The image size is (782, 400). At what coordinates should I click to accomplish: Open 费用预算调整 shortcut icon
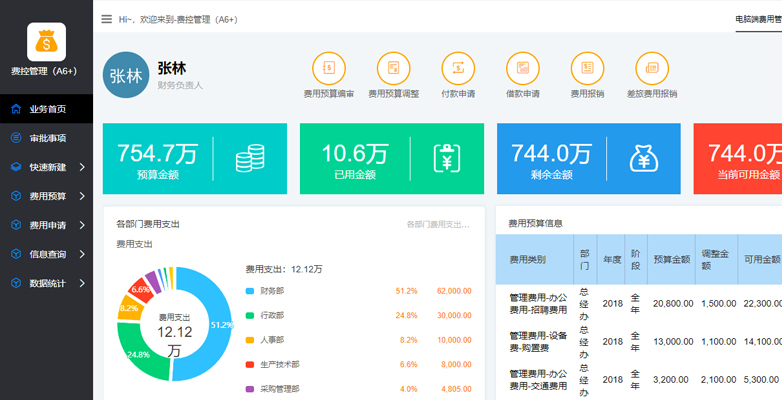click(x=393, y=68)
